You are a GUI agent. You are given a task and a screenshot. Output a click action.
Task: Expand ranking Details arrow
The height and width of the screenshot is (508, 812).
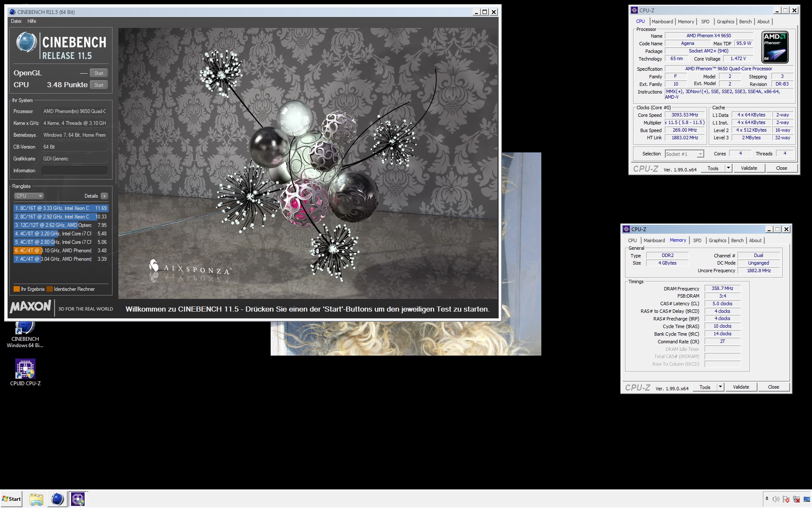104,196
